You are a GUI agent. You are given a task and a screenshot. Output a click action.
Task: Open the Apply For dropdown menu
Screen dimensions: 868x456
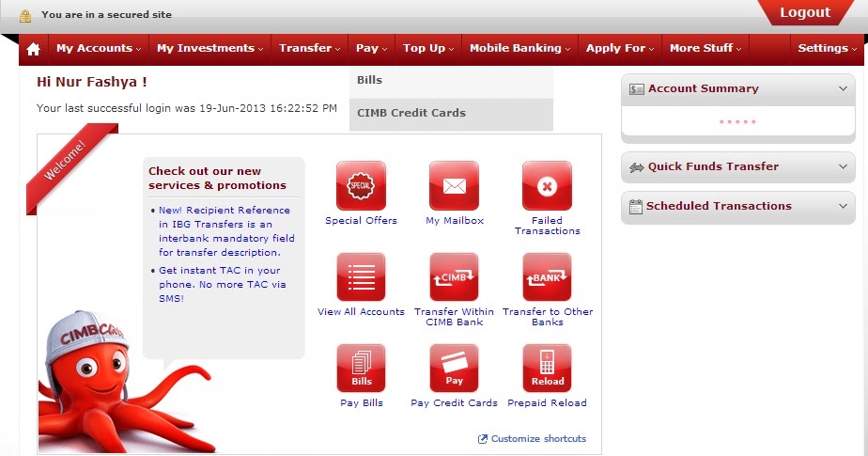click(620, 48)
